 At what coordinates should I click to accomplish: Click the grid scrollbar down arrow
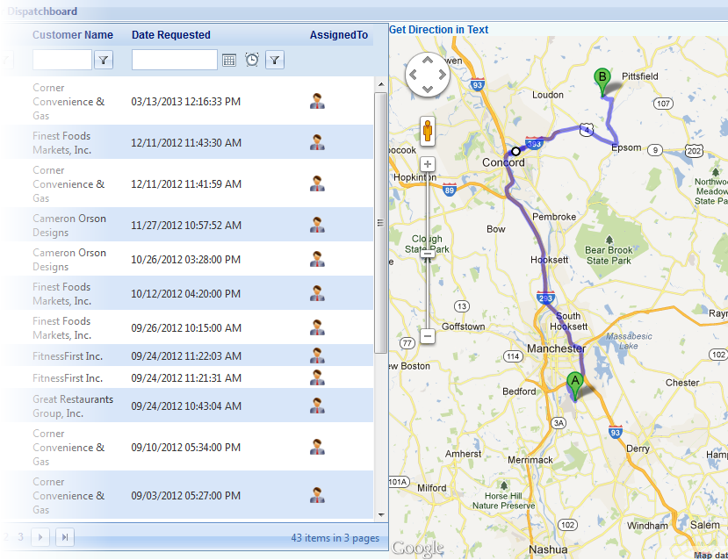381,514
